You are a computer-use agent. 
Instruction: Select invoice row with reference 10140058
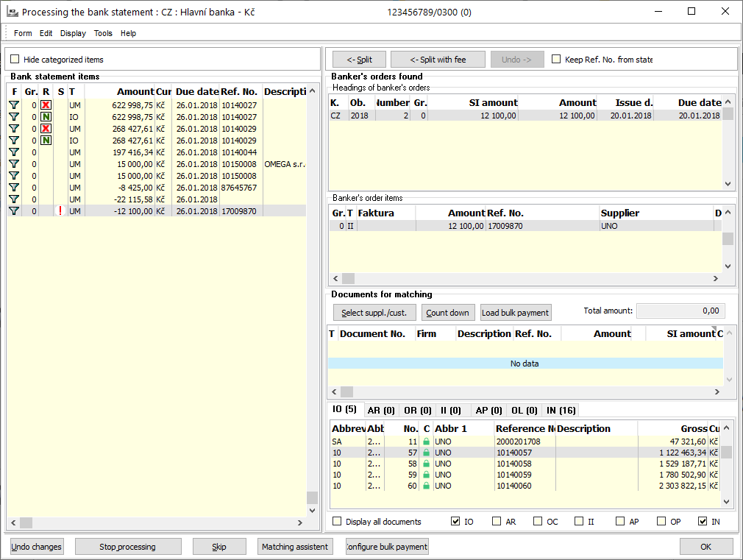pos(525,464)
